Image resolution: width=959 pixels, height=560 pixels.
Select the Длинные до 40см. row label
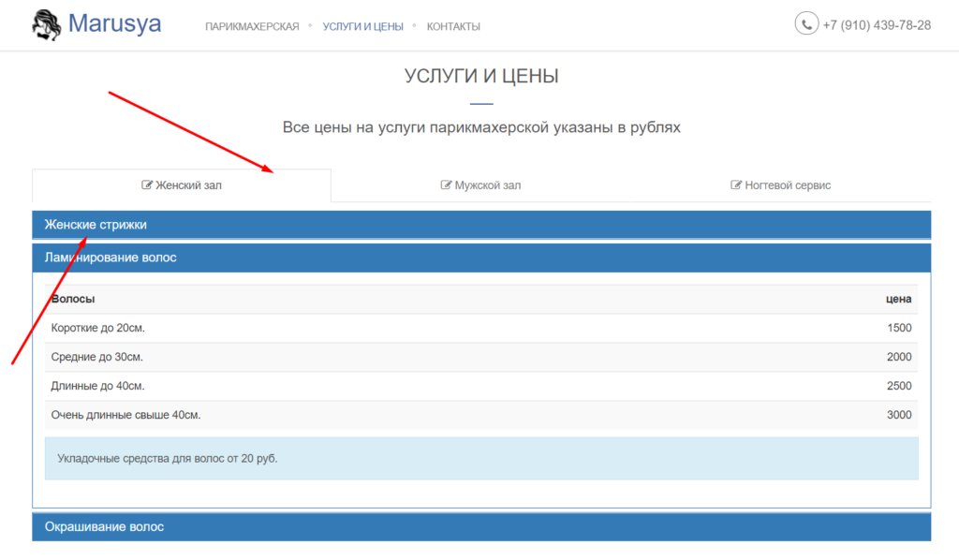[97, 386]
